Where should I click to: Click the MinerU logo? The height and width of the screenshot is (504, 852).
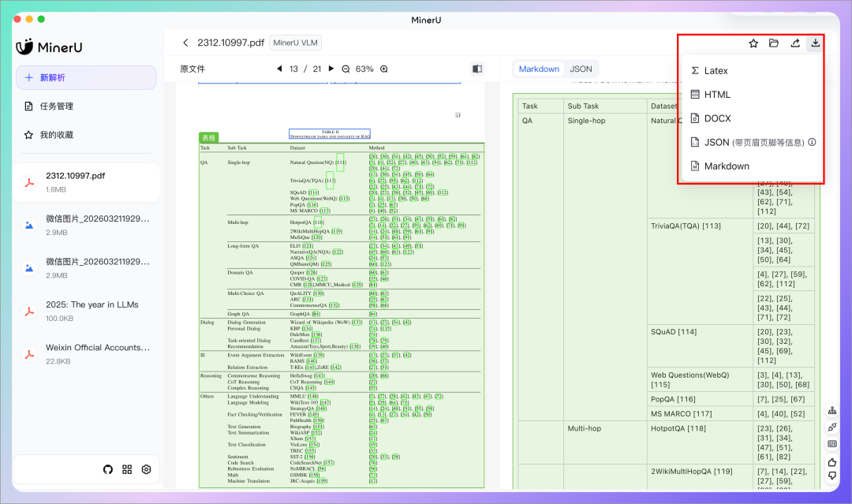50,47
